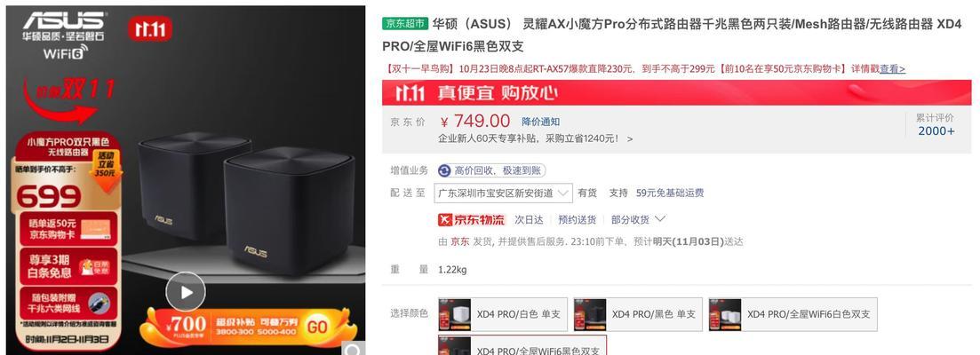Image resolution: width=980 pixels, height=355 pixels.
Task: Select XD4 PRO/全屋WiFi6白色双支 option
Action: tap(793, 314)
